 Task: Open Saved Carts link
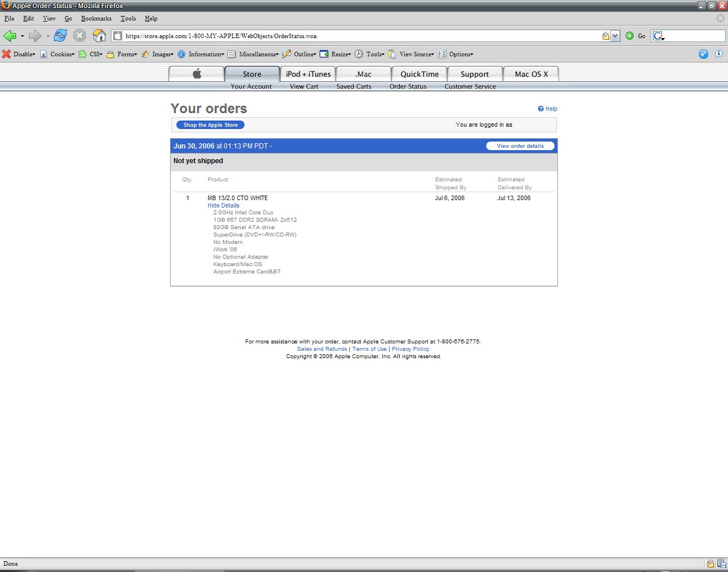[354, 86]
